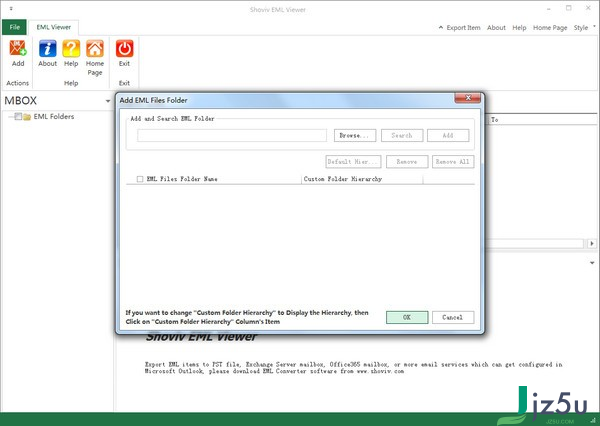Viewport: 600px width, 426px height.
Task: Click the Search button in dialog
Action: pyautogui.click(x=402, y=135)
